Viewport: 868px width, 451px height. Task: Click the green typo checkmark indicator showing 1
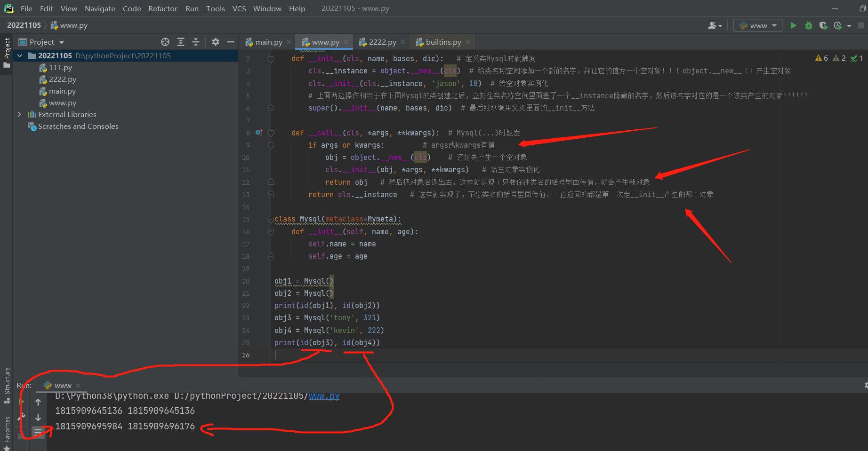point(857,58)
